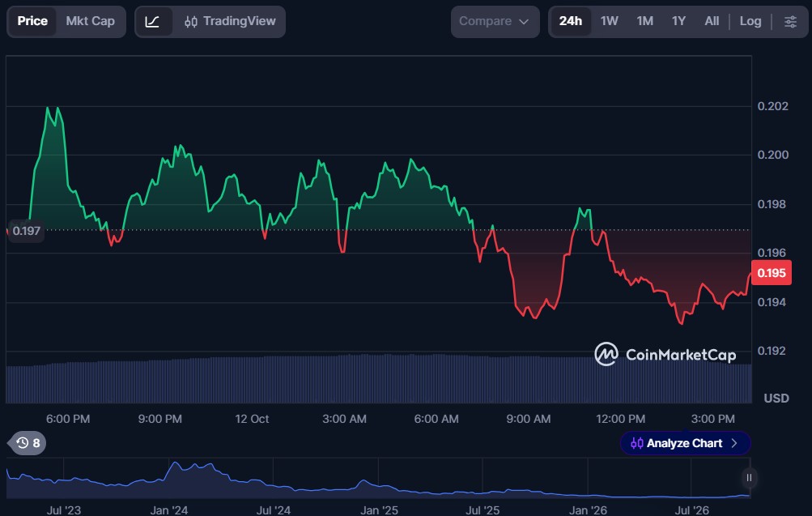
Task: Click Jul '25 on the range navigator
Action: click(483, 510)
